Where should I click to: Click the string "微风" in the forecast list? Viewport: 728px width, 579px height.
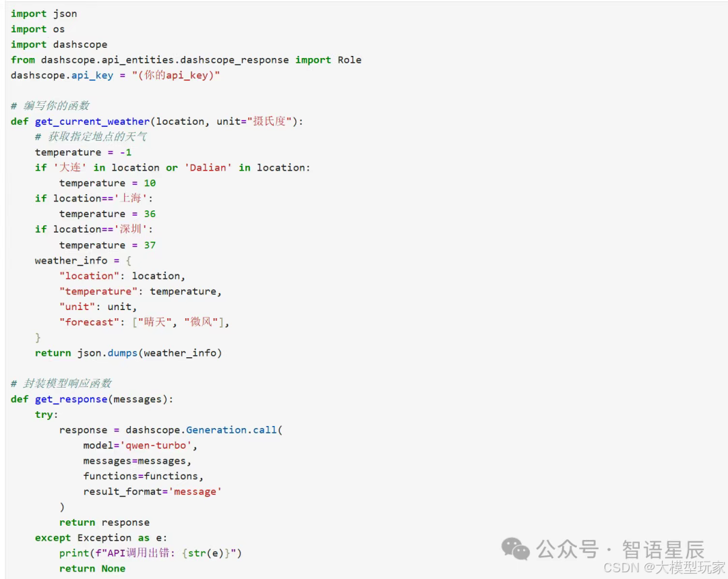tap(201, 322)
